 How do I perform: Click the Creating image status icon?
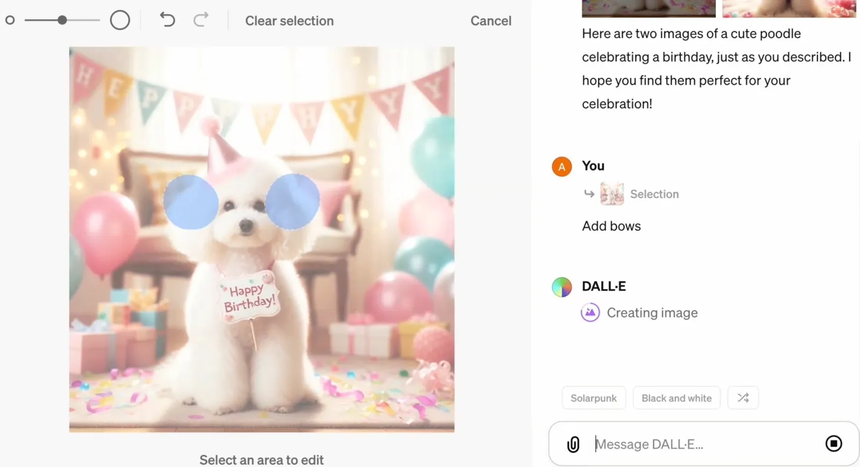coord(590,313)
